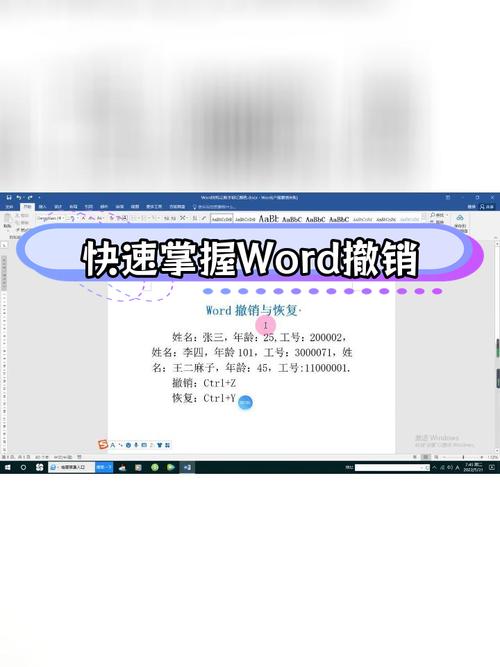Click the Undo arrow in quick access toolbar
The image size is (500, 667).
point(19,197)
